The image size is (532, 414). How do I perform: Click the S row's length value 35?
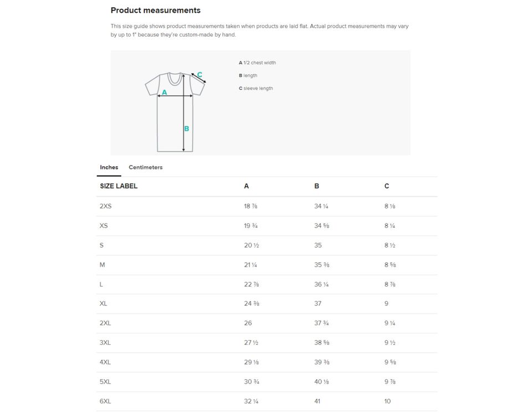pyautogui.click(x=318, y=246)
